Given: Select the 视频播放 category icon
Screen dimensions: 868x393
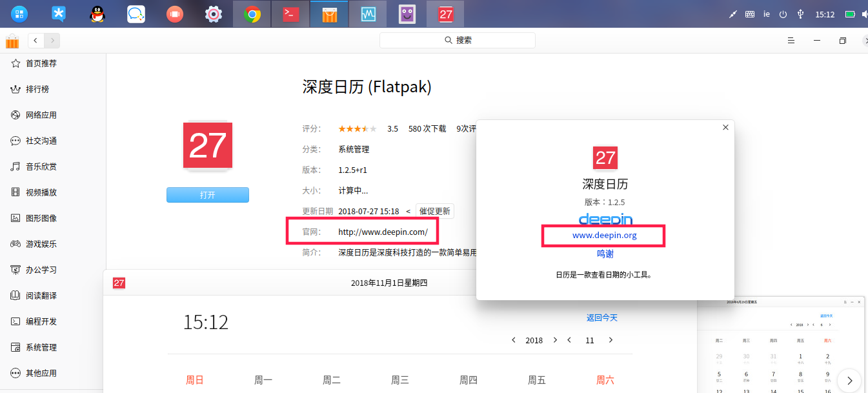Looking at the screenshot, I should coord(15,192).
